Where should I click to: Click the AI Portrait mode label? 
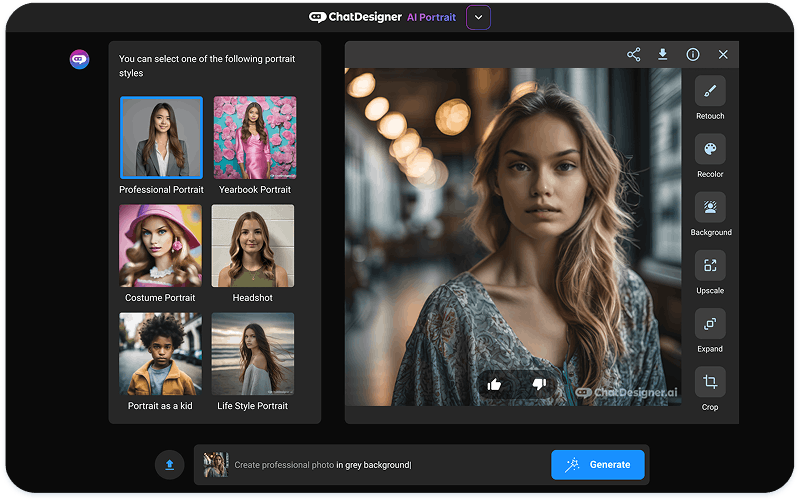pos(431,17)
